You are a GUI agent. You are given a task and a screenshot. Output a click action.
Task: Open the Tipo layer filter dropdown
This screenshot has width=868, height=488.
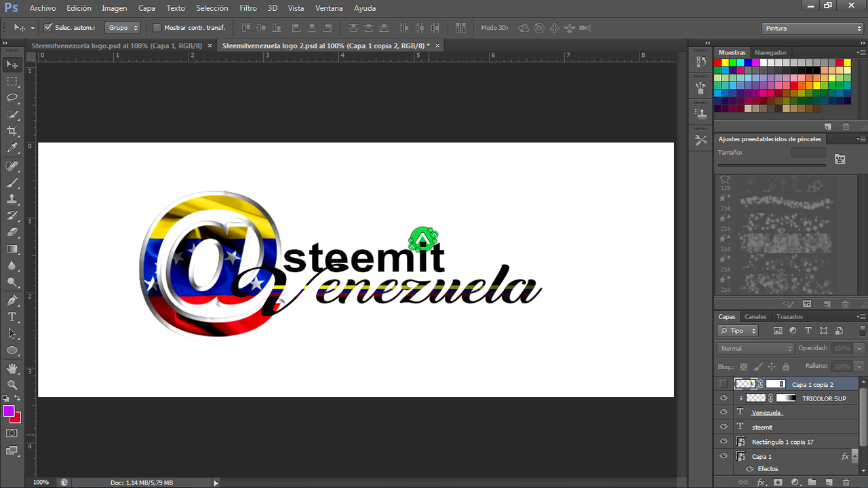(x=738, y=331)
